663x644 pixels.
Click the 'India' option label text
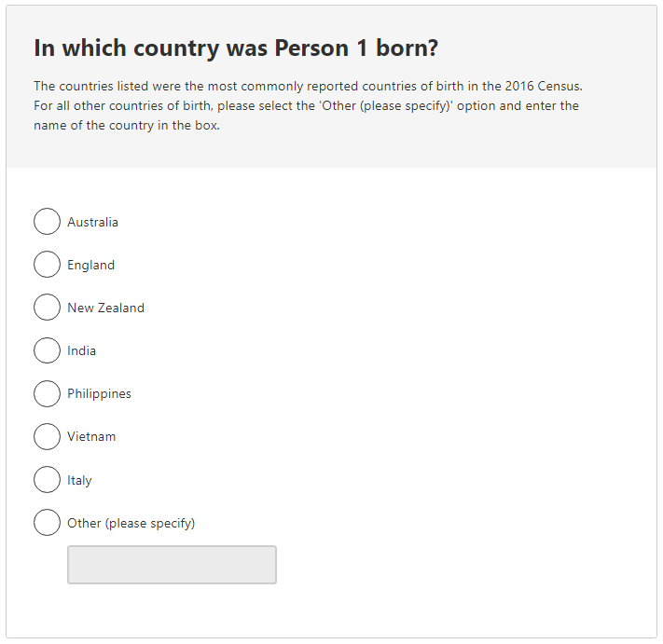[81, 350]
